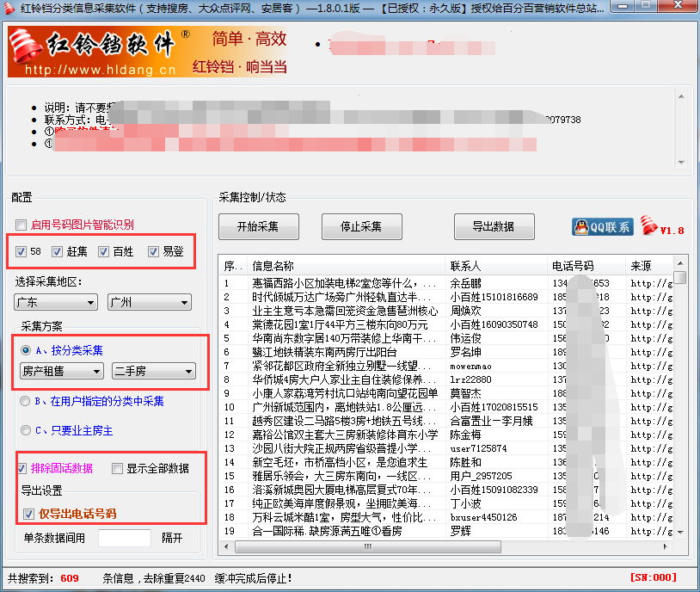This screenshot has height=592, width=700.
Task: Open the 广东 province dropdown
Action: pos(56,303)
